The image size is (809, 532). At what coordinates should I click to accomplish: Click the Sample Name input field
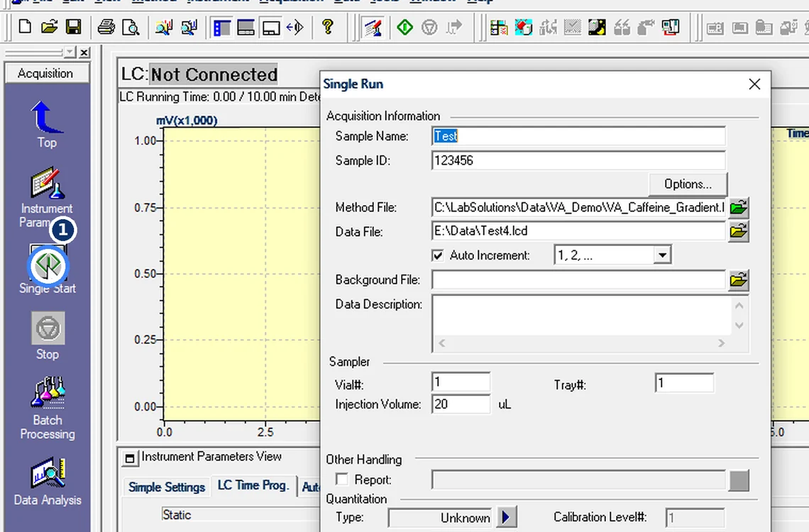[x=578, y=136]
